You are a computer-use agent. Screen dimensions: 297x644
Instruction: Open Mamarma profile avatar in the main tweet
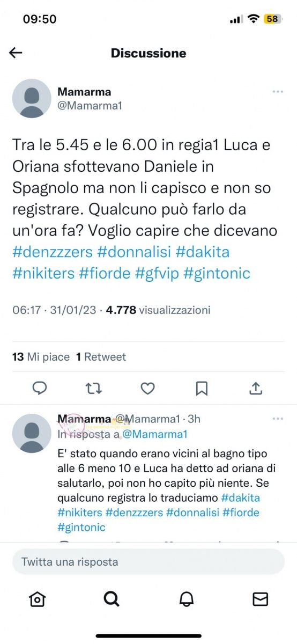pyautogui.click(x=32, y=98)
